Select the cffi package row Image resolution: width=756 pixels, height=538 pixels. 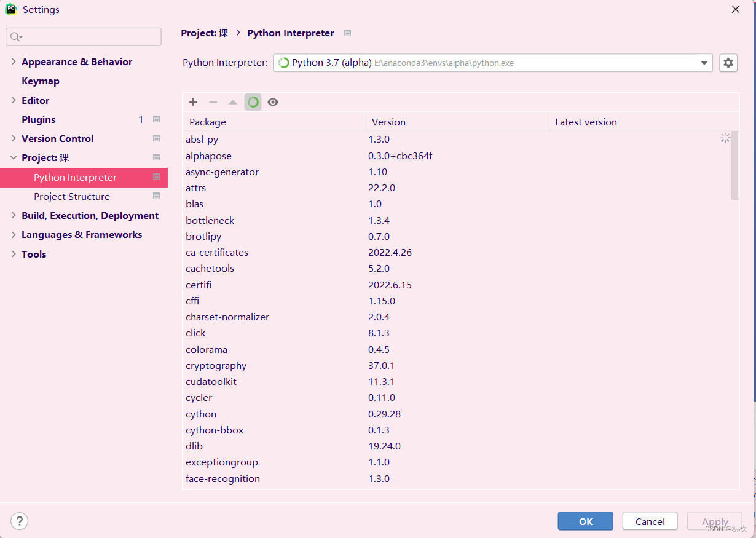pyautogui.click(x=457, y=301)
